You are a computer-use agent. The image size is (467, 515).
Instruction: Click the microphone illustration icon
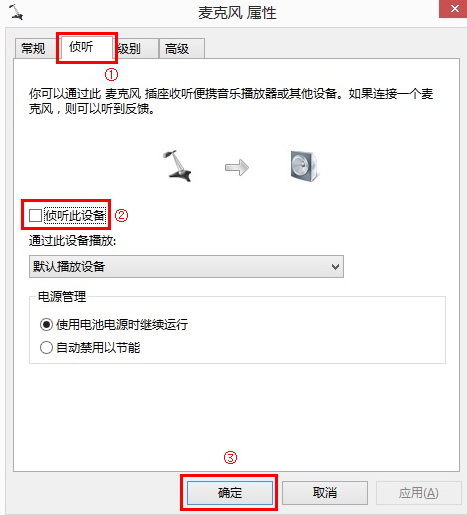[177, 166]
